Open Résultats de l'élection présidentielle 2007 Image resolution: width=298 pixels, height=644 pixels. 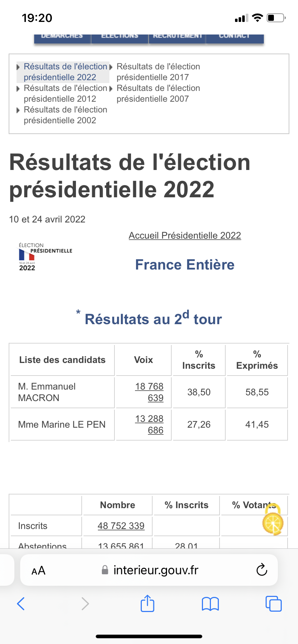[x=158, y=93]
